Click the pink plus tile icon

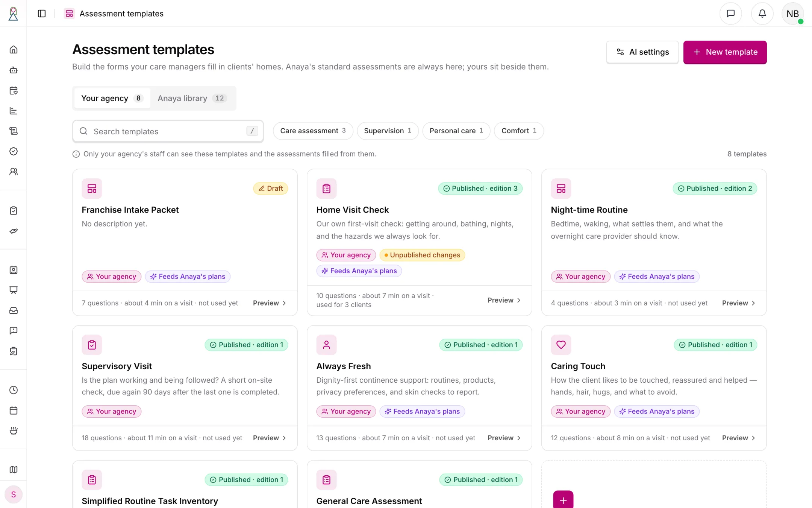(x=563, y=500)
